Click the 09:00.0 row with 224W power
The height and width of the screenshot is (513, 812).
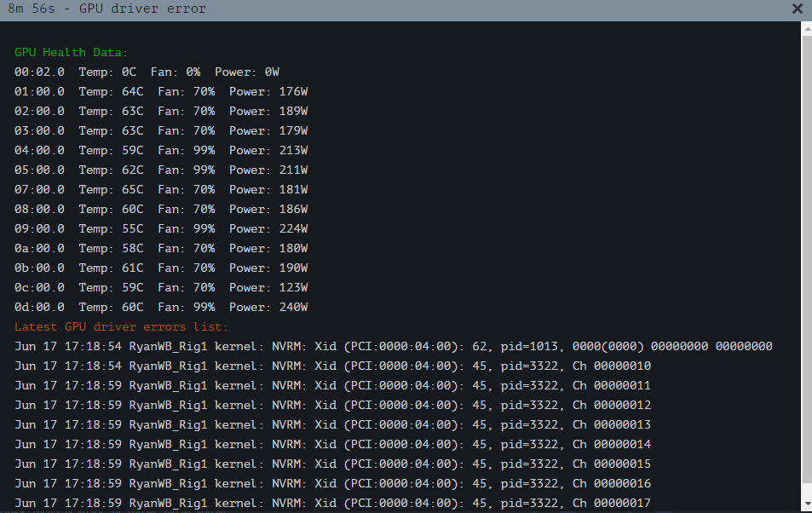click(x=161, y=228)
